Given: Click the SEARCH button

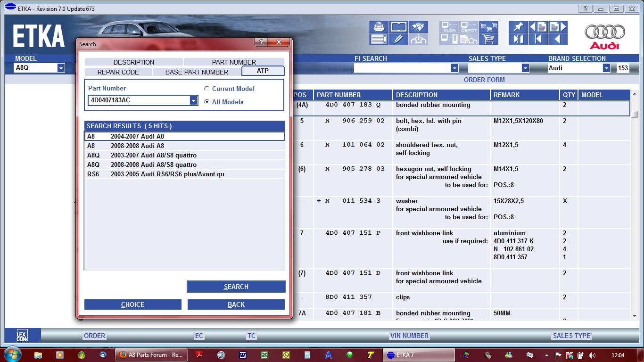Looking at the screenshot, I should [236, 287].
